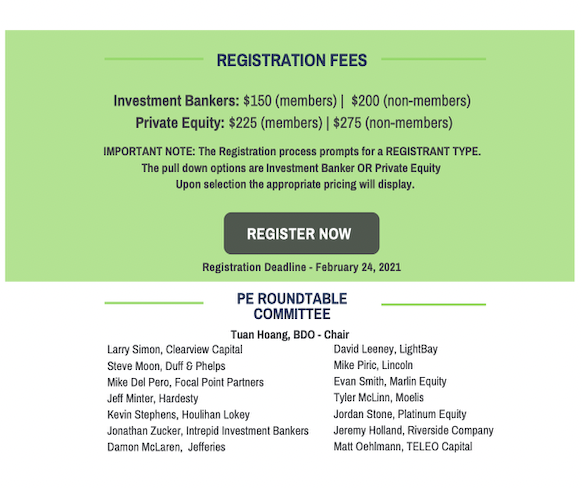Click Tuan Hoang, BDO - Chair
This screenshot has width=582, height=488.
coord(290,335)
